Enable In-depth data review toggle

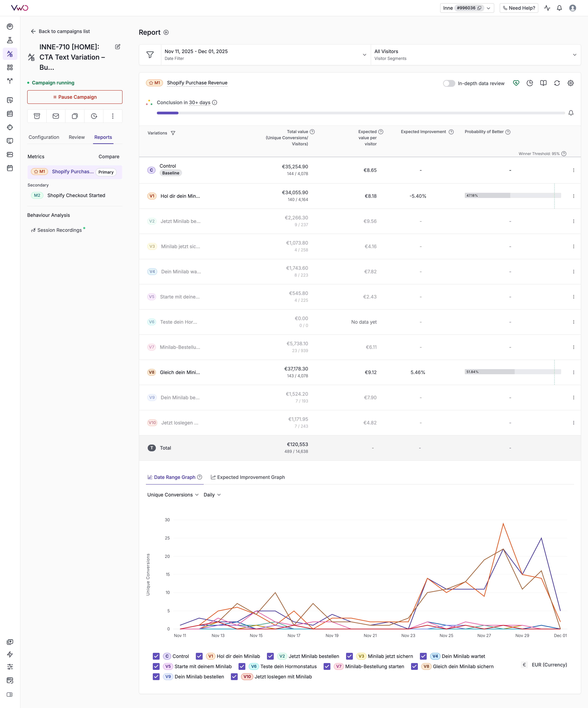coord(449,83)
